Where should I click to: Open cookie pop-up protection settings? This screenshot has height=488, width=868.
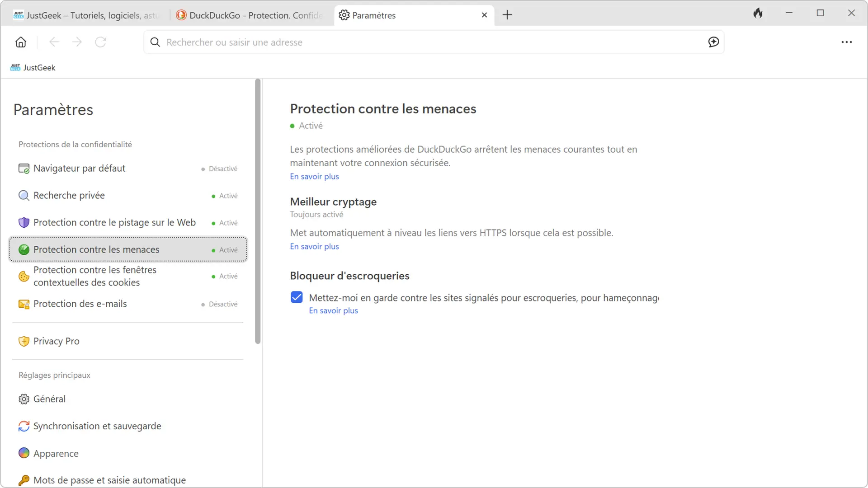click(128, 276)
